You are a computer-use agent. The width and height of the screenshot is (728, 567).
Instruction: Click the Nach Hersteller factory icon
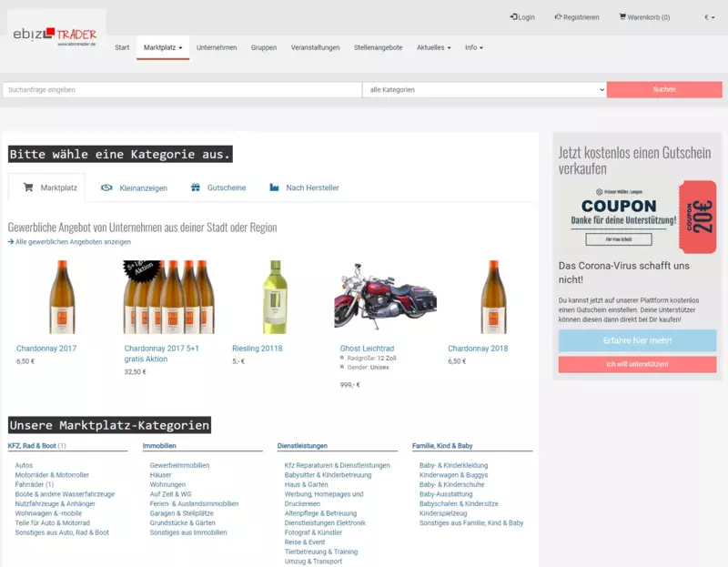(274, 187)
